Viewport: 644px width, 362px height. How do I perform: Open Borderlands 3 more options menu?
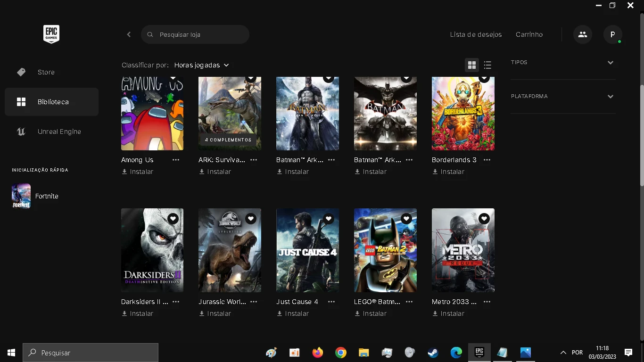tap(487, 160)
